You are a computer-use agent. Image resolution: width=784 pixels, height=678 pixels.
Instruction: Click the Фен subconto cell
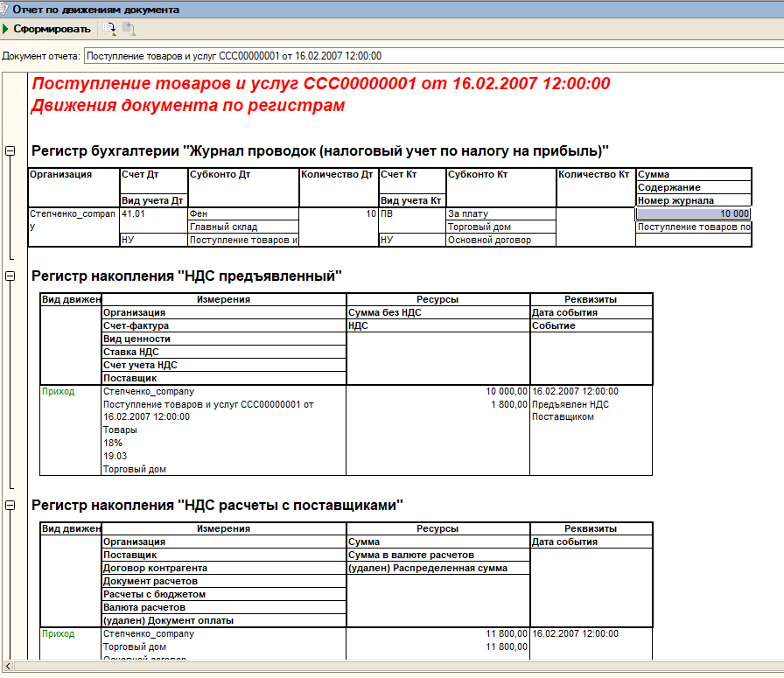click(243, 213)
